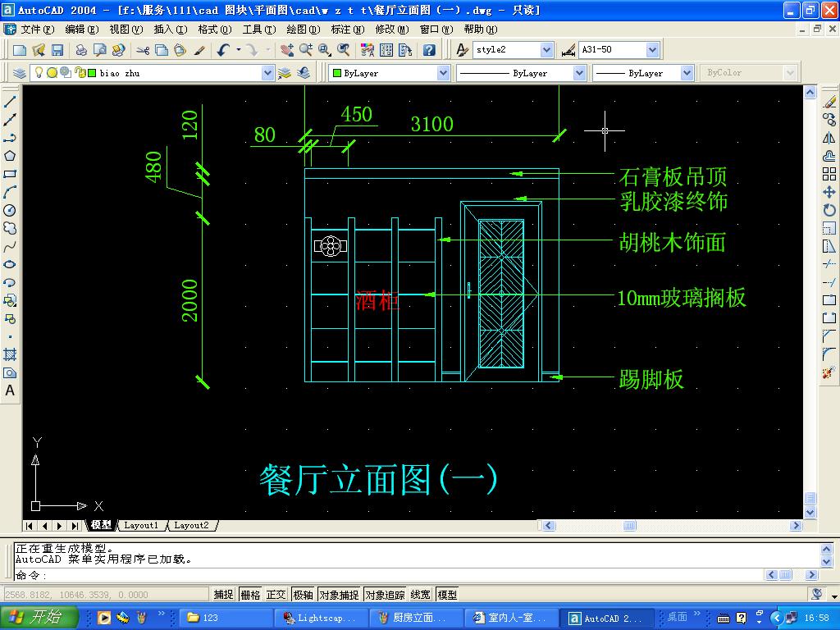Click the ByLayer green color swatch
The height and width of the screenshot is (630, 840).
[x=337, y=73]
